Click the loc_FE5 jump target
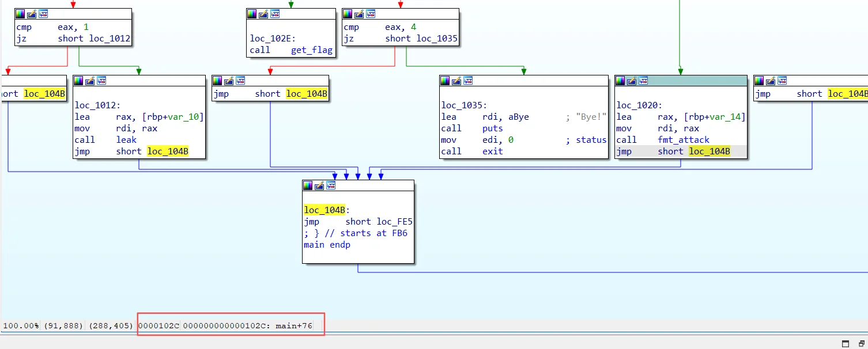The image size is (868, 349). tap(395, 222)
